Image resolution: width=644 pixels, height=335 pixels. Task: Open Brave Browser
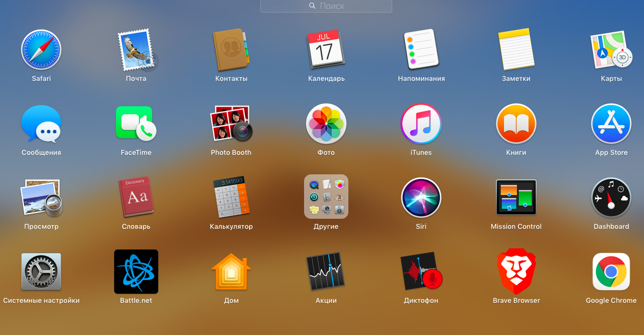pos(516,272)
